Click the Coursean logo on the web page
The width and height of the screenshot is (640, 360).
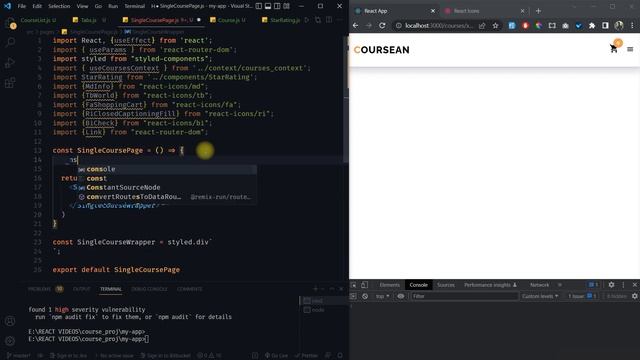tap(382, 50)
